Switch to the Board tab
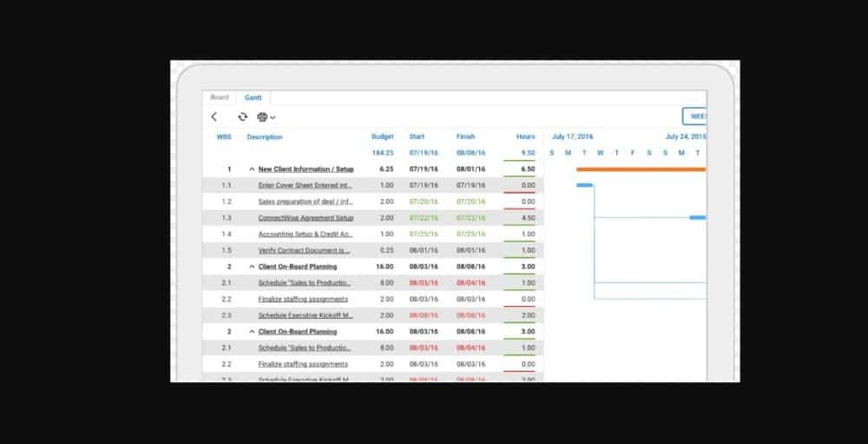Screen dimensions: 868x444 220,97
